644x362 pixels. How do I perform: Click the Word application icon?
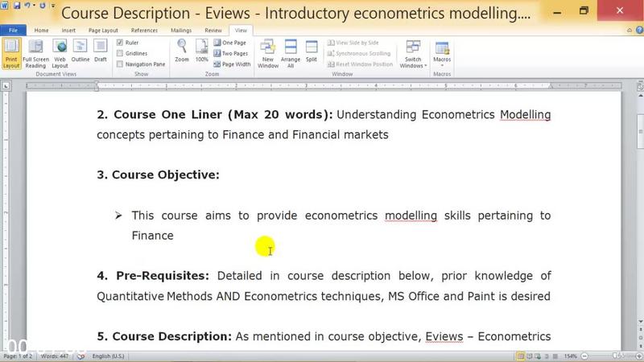(5, 6)
